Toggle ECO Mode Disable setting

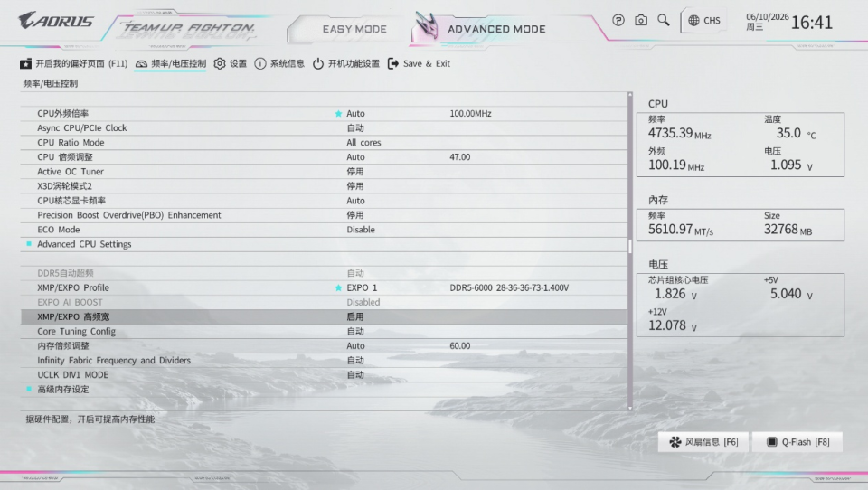point(361,230)
